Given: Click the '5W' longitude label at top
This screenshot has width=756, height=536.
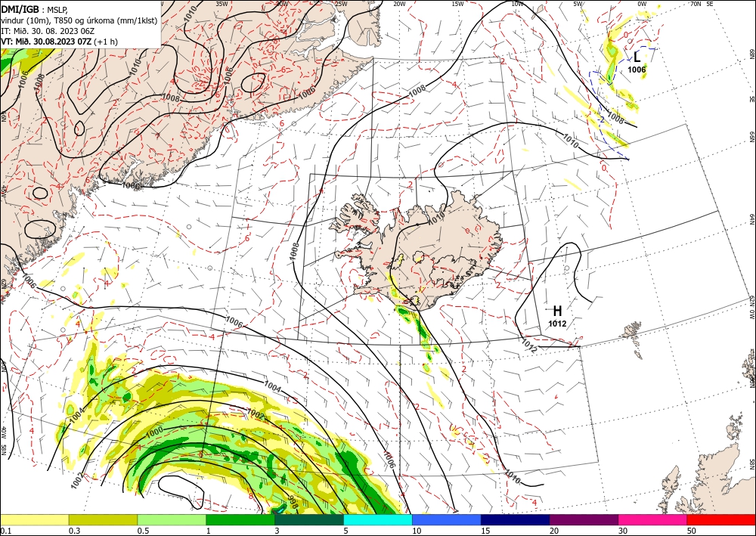Looking at the screenshot, I should (578, 4).
